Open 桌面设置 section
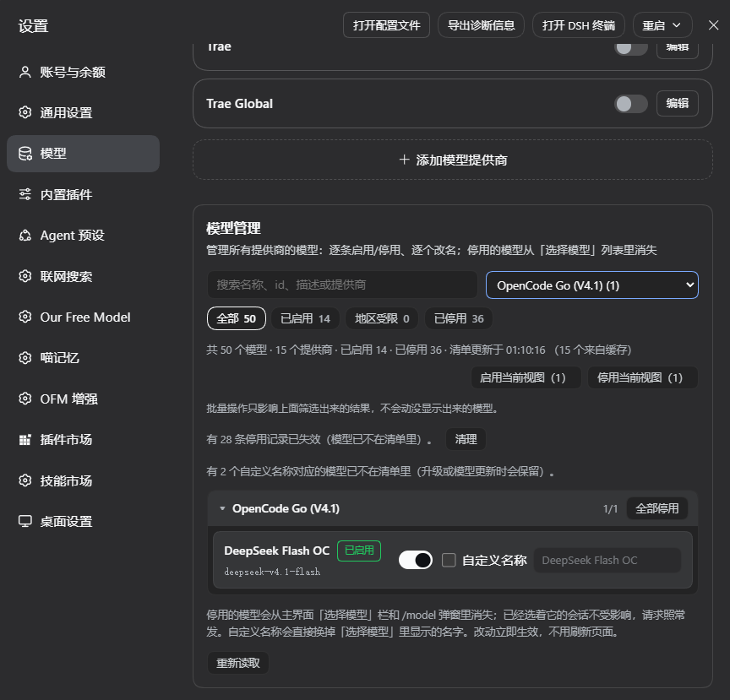 tap(83, 521)
